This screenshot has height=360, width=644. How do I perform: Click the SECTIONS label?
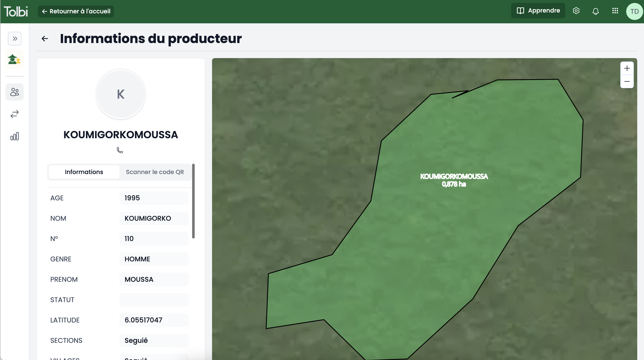point(66,340)
